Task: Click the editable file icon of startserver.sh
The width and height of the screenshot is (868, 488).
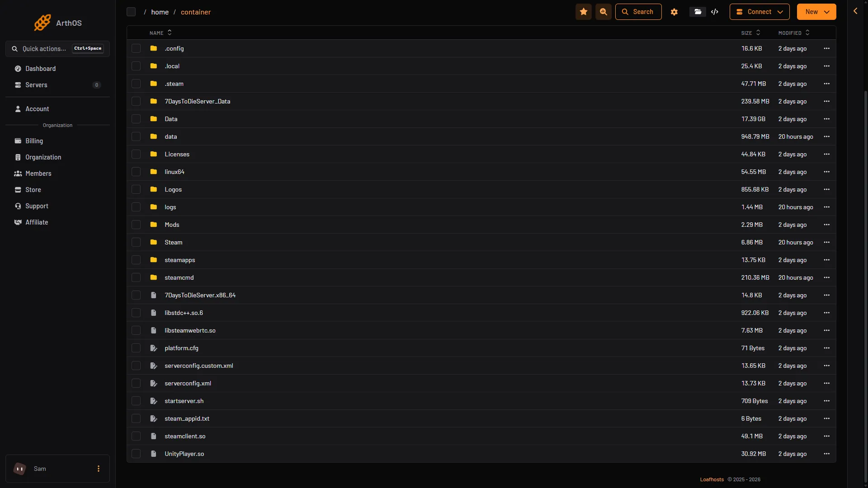Action: [x=154, y=401]
